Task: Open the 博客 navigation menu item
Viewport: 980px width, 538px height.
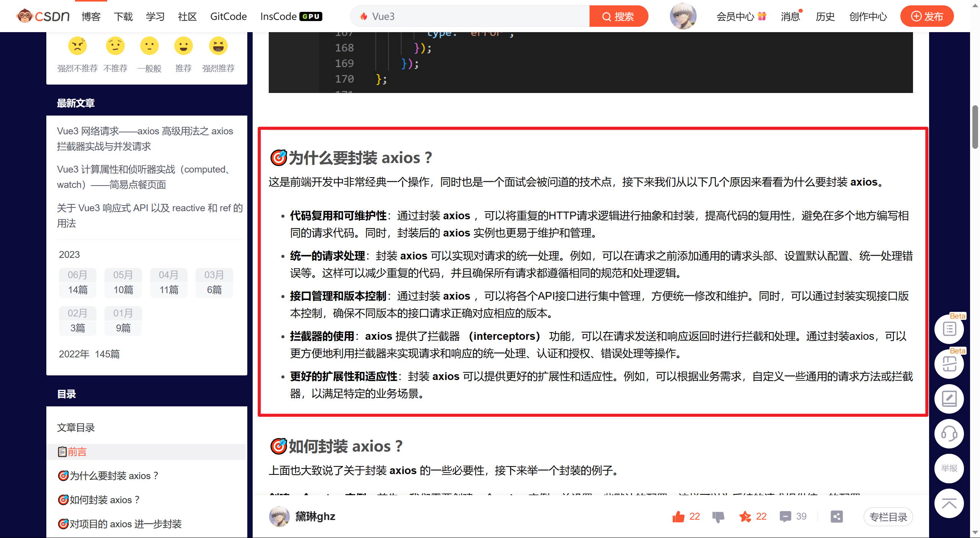Action: coord(91,16)
